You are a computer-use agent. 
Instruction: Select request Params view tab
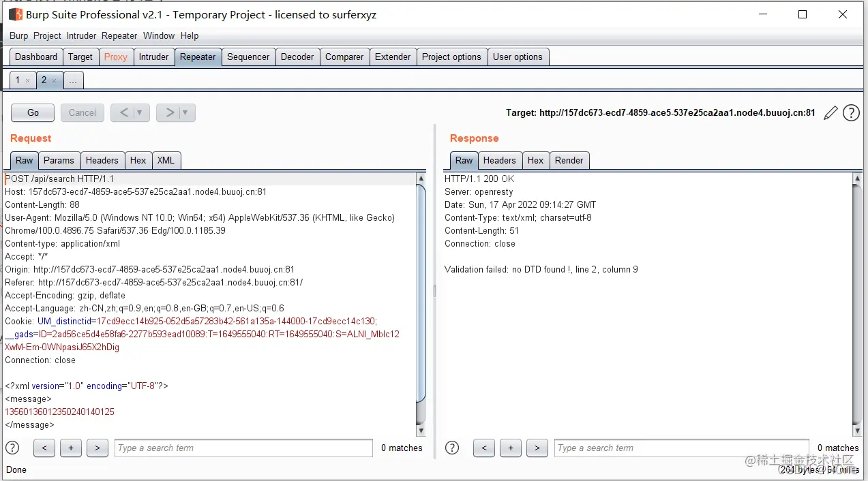point(59,160)
